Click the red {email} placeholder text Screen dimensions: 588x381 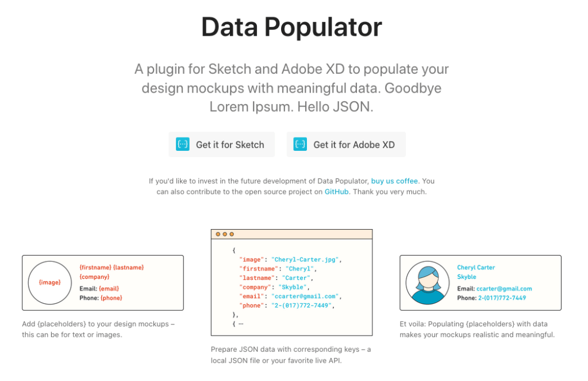coord(109,289)
